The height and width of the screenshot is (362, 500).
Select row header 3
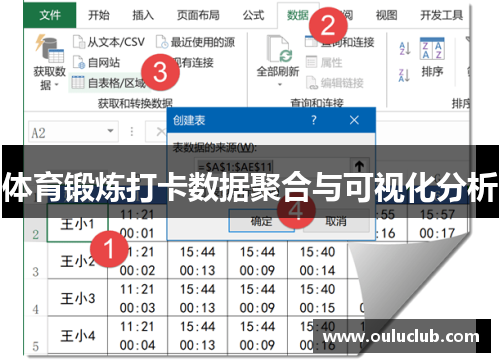point(36,260)
